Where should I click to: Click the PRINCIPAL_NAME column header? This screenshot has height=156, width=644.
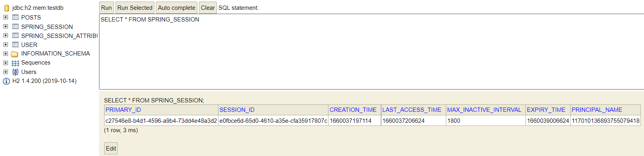(605, 110)
